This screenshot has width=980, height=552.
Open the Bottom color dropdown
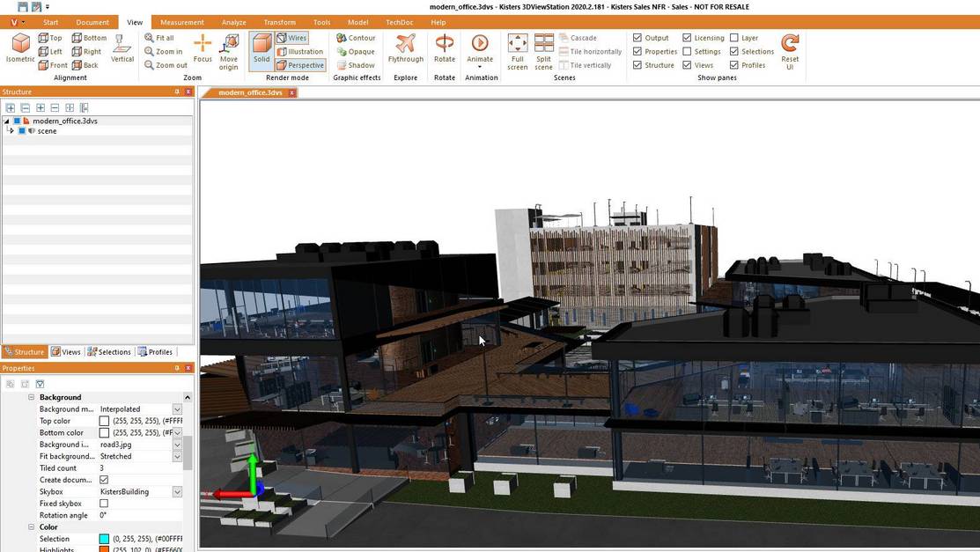(178, 432)
